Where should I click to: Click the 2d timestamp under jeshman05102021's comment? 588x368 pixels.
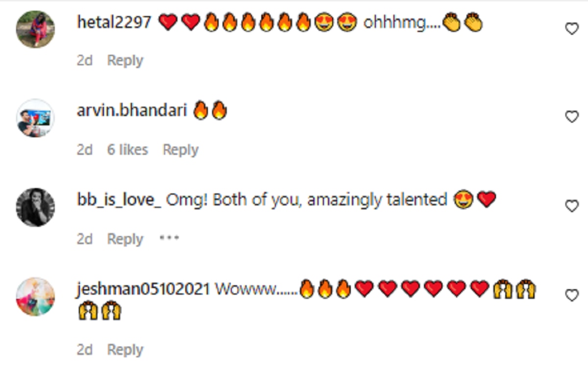[85, 350]
